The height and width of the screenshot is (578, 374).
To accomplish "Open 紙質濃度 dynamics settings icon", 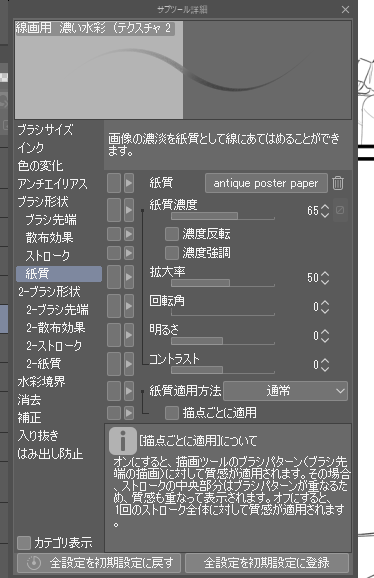I will click(340, 210).
